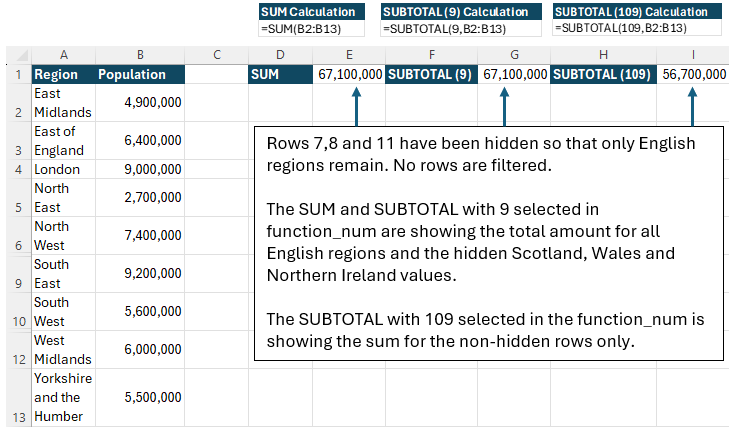
Task: Click the Region header cell
Action: pyautogui.click(x=63, y=74)
